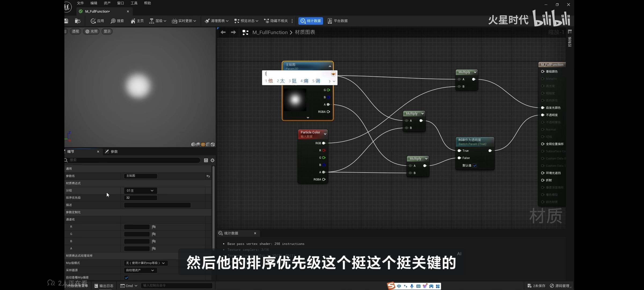The image size is (644, 290).
Task: Click the reset-to-default arrow beside 参数名
Action: 208,176
